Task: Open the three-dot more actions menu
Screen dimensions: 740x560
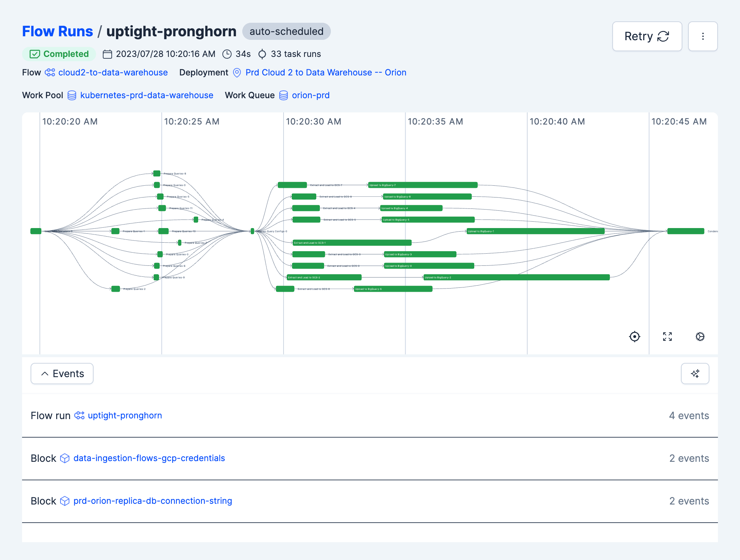Action: pyautogui.click(x=703, y=36)
